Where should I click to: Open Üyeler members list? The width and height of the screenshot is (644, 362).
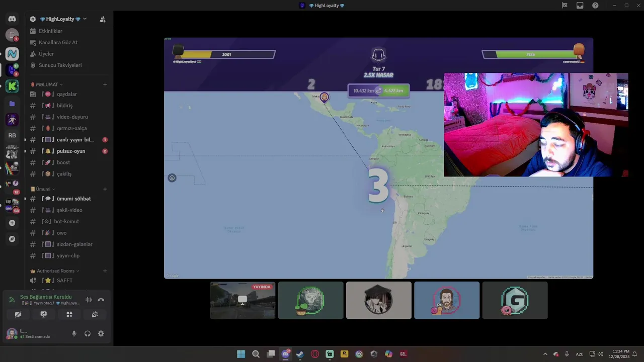click(x=68, y=54)
